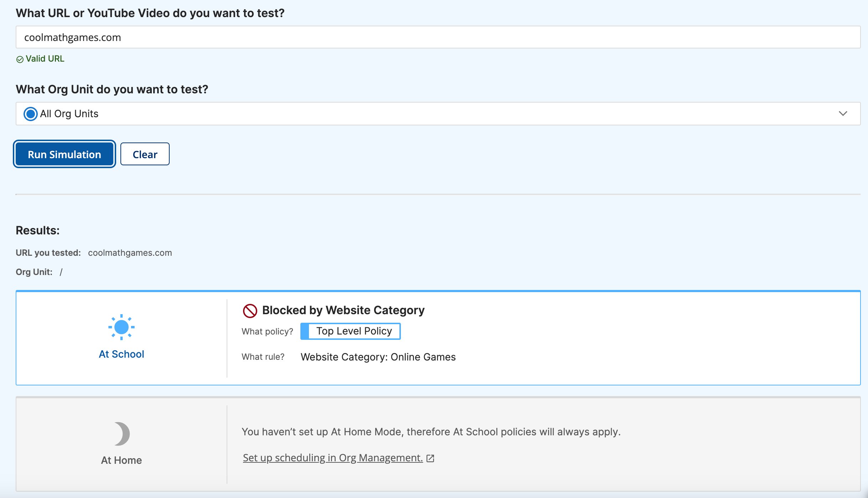Screen dimensions: 868x498
Task: Click the Run Simulation button
Action: 64,154
